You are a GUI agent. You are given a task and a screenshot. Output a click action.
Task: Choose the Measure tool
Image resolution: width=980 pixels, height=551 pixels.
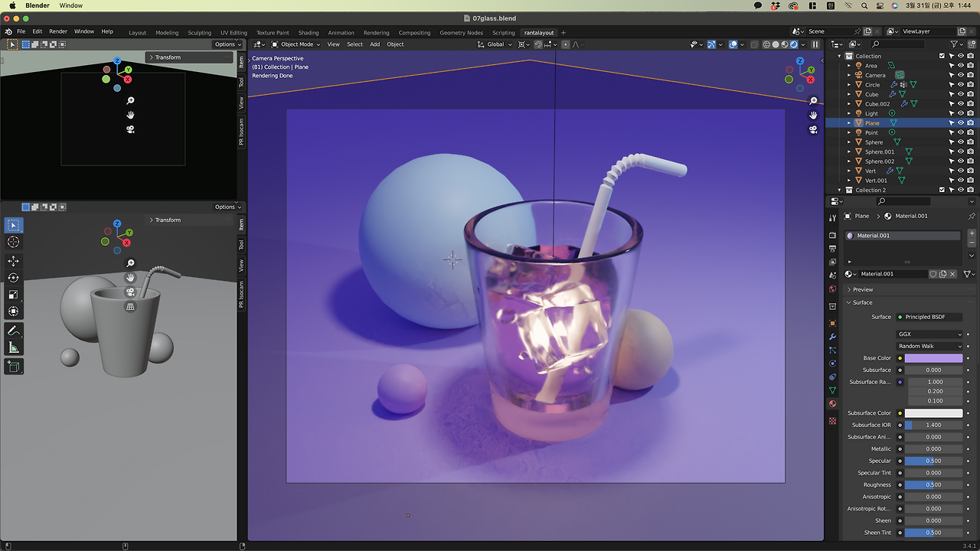coord(14,348)
